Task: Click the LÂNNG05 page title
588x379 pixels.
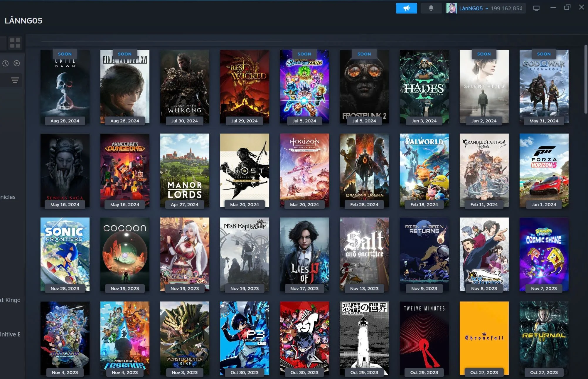Action: pos(23,21)
